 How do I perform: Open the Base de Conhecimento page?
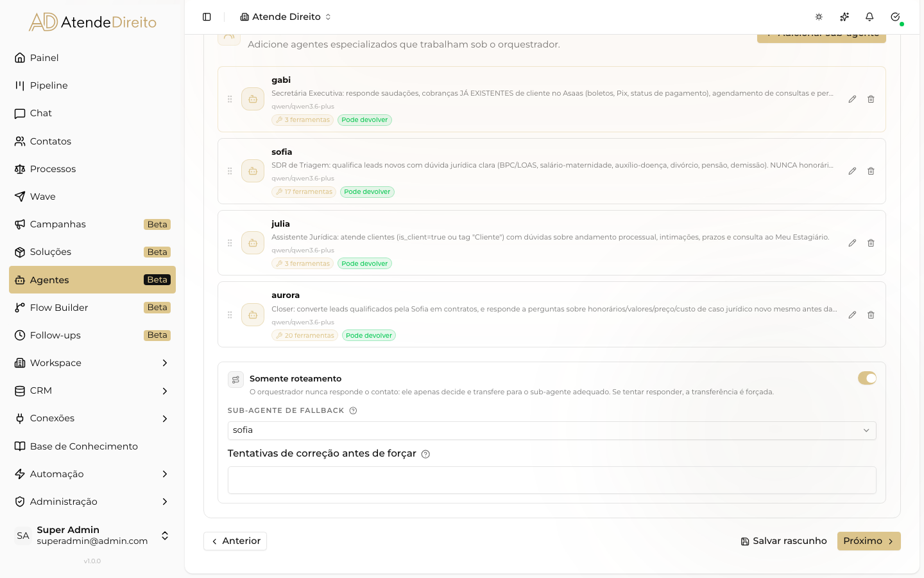pyautogui.click(x=92, y=446)
